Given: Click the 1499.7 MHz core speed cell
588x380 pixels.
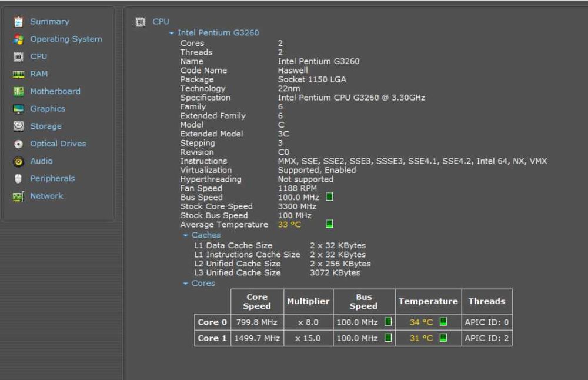Looking at the screenshot, I should [258, 338].
